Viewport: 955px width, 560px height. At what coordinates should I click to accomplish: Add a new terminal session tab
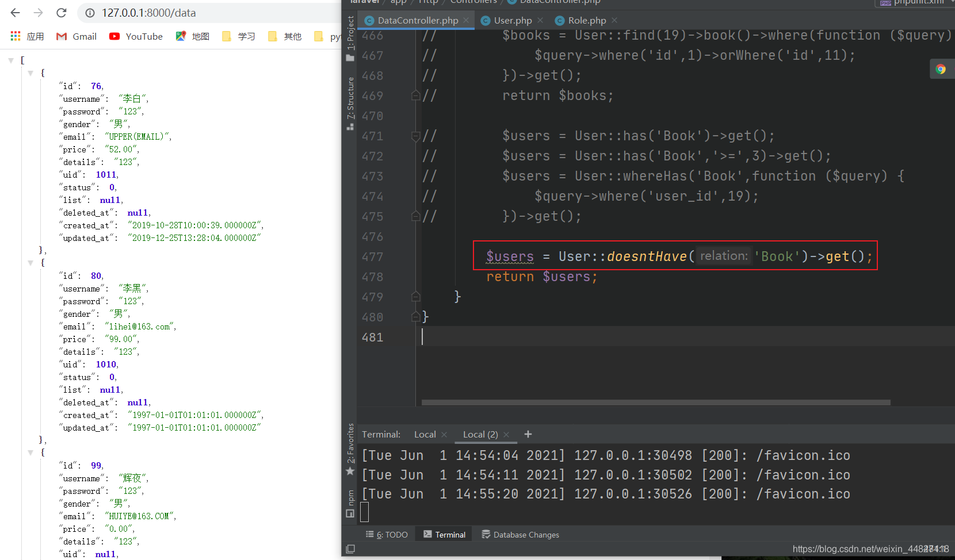[x=528, y=434]
